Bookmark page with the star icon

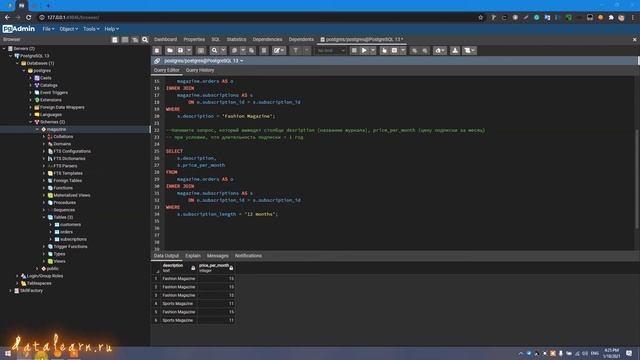point(480,18)
